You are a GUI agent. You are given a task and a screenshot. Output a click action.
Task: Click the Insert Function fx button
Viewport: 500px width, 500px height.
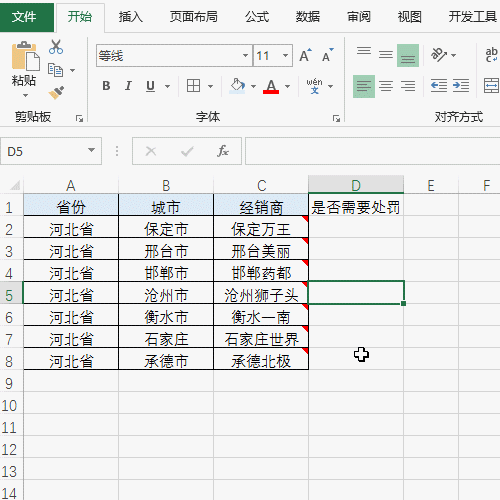tap(223, 151)
